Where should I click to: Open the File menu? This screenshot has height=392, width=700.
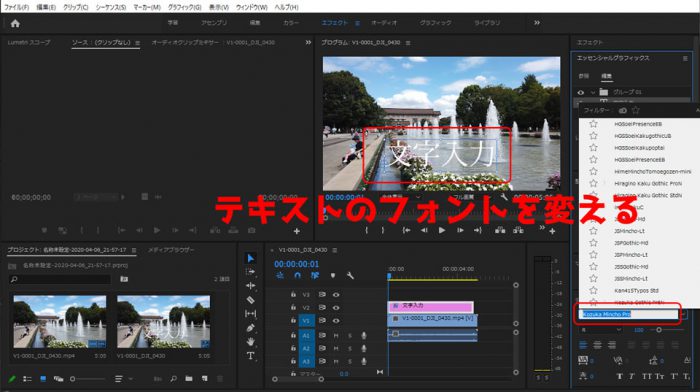click(17, 7)
